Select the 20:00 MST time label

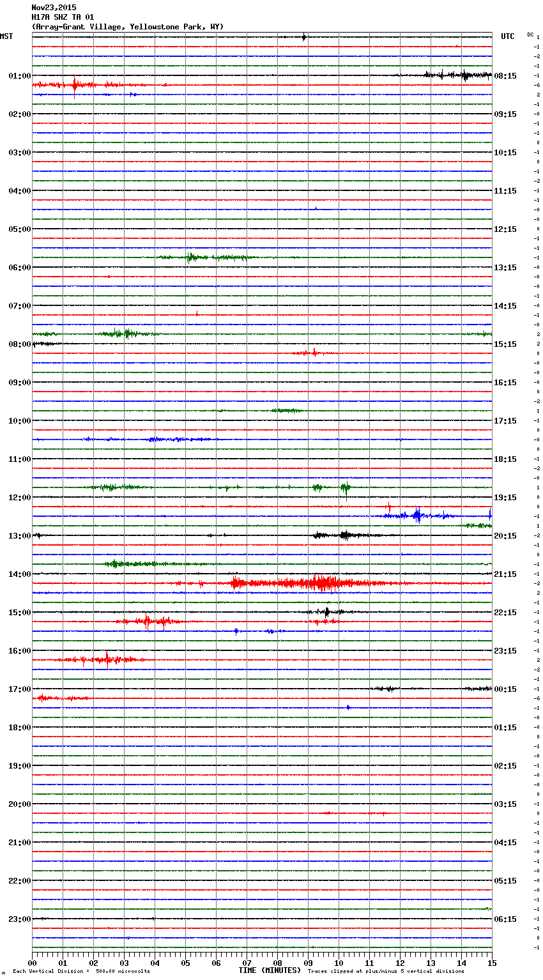(x=20, y=804)
